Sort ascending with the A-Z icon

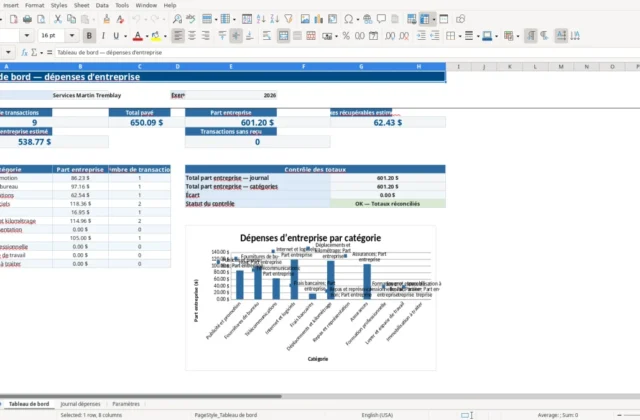coord(261,19)
